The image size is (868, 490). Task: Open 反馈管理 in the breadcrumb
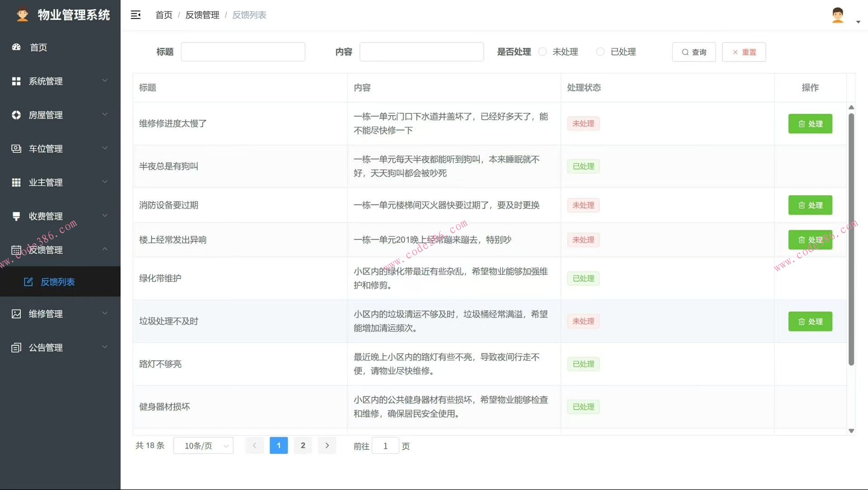pos(202,14)
